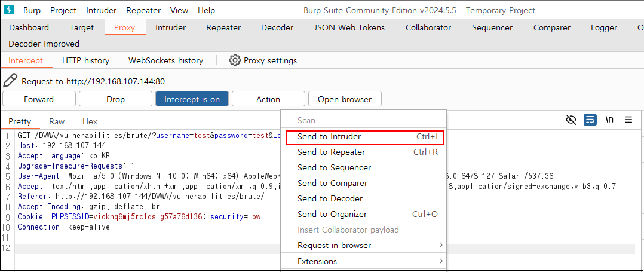Select the Raw view tab
The image size is (644, 272).
point(57,121)
